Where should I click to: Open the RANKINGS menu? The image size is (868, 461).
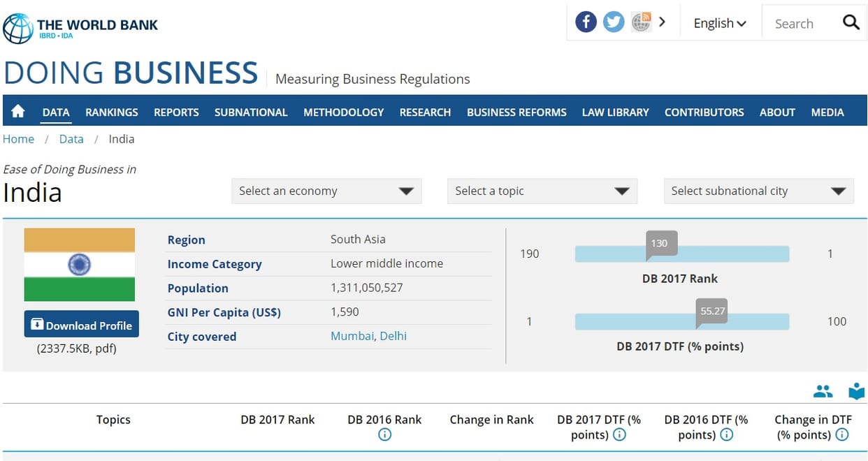[x=112, y=112]
